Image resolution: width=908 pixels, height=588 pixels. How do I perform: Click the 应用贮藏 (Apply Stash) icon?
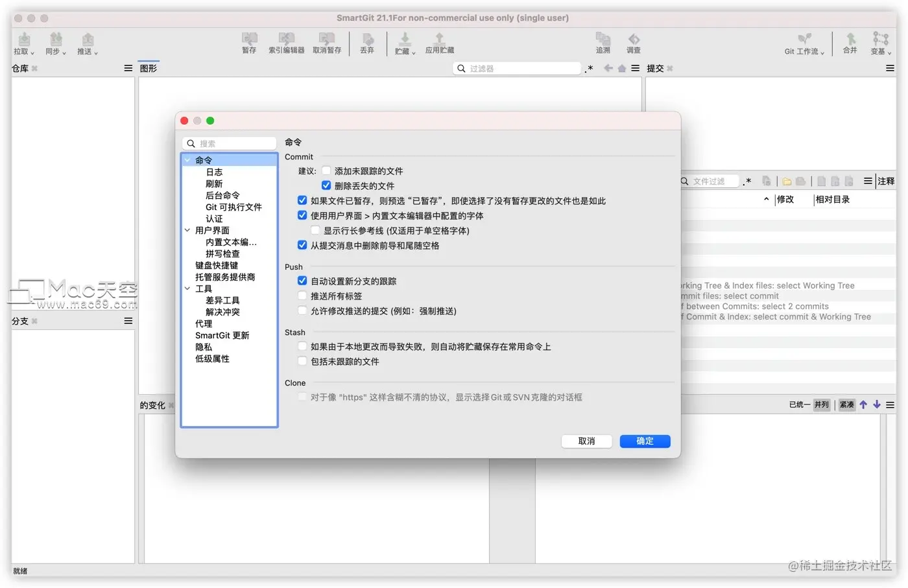tap(439, 39)
